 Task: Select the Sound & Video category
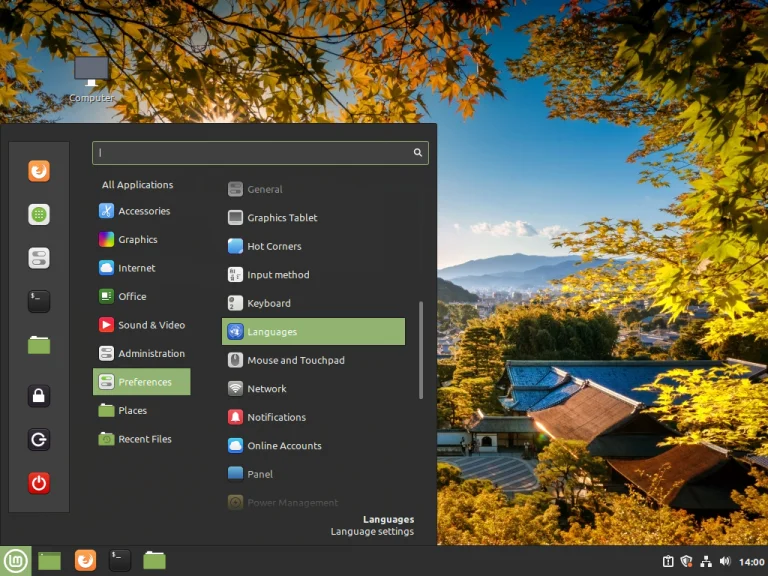pyautogui.click(x=142, y=325)
